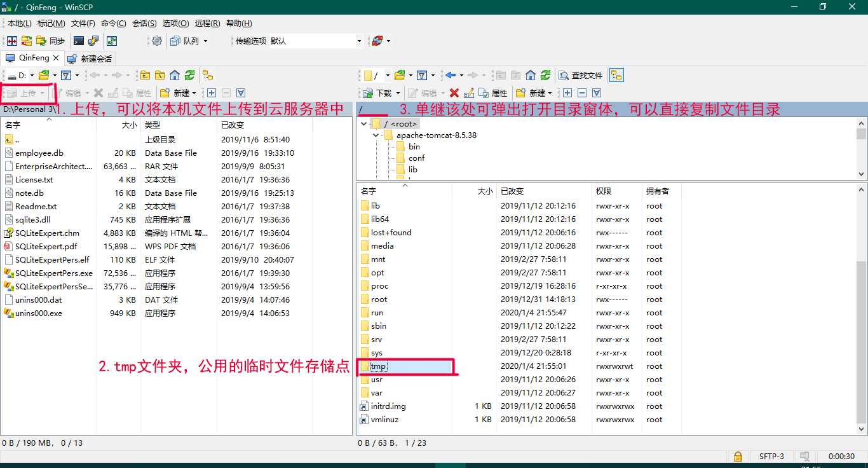Open the remote open-directory folder icon dropdown arrow
Viewport: 868px width, 468px height.
coord(411,75)
